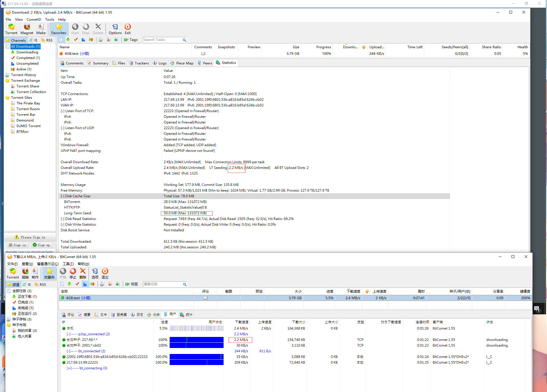Switch to the Piece Map tab
The height and width of the screenshot is (392, 547).
(x=182, y=63)
